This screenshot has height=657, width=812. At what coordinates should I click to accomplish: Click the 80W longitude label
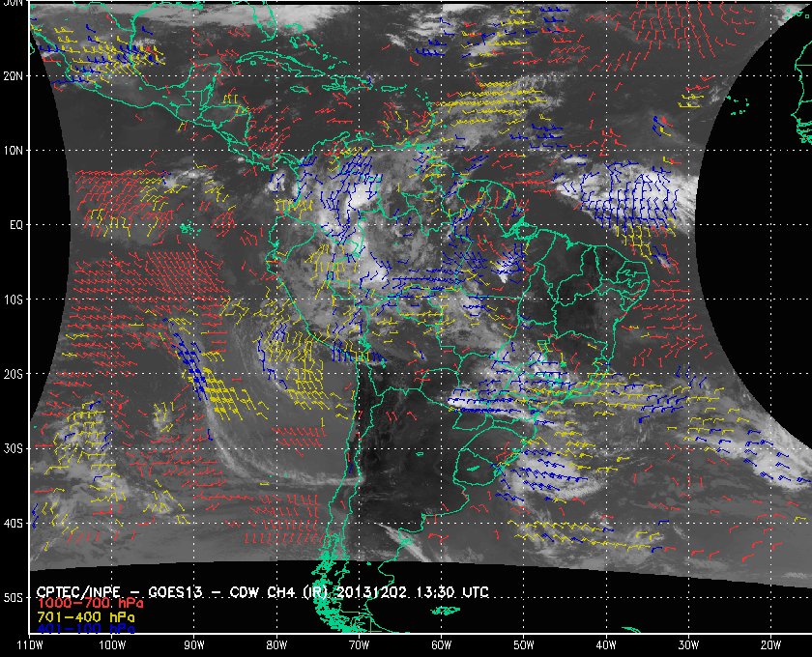pyautogui.click(x=276, y=645)
